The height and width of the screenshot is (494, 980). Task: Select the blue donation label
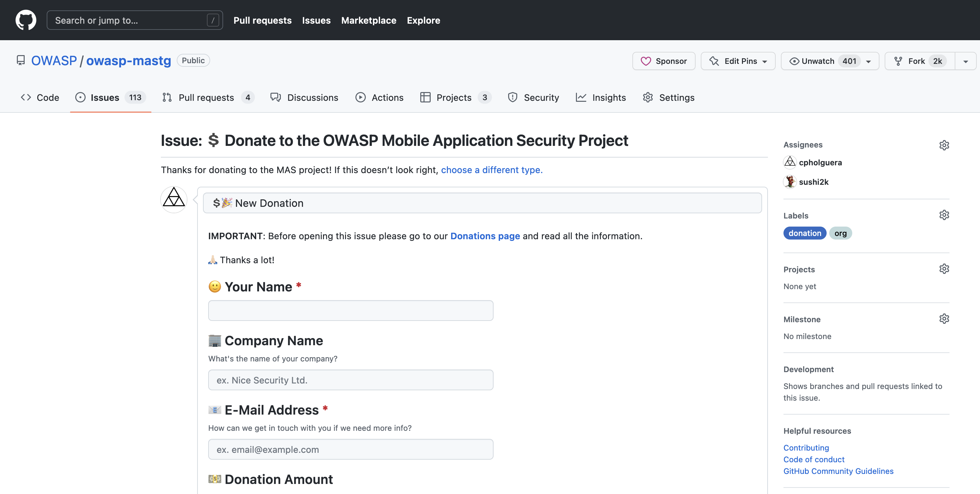point(804,233)
